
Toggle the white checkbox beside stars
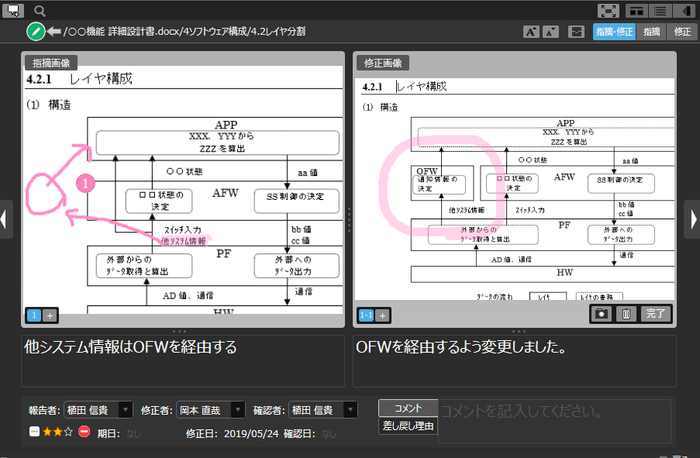[34, 432]
